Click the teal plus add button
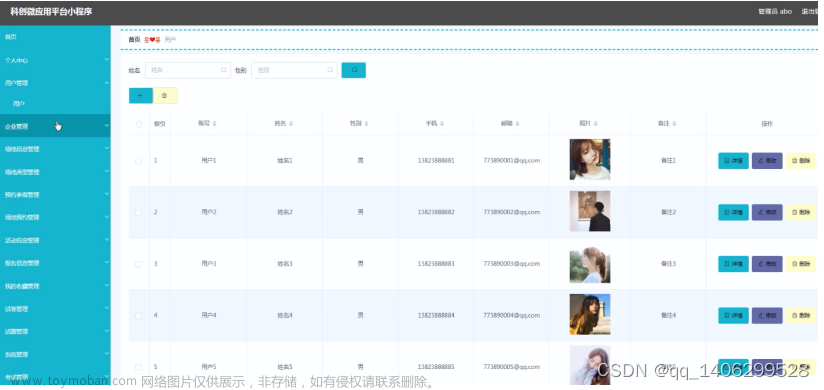 point(140,96)
